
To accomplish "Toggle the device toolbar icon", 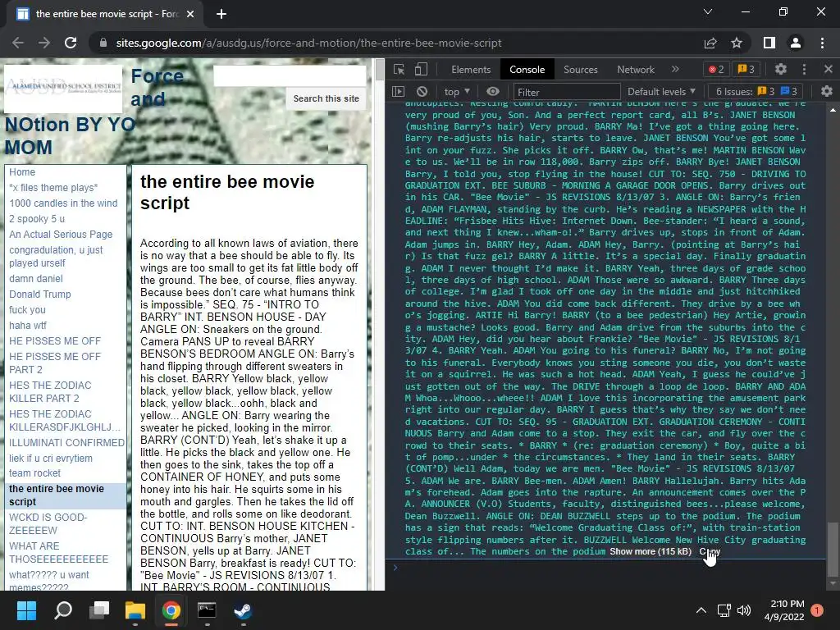I will 421,70.
